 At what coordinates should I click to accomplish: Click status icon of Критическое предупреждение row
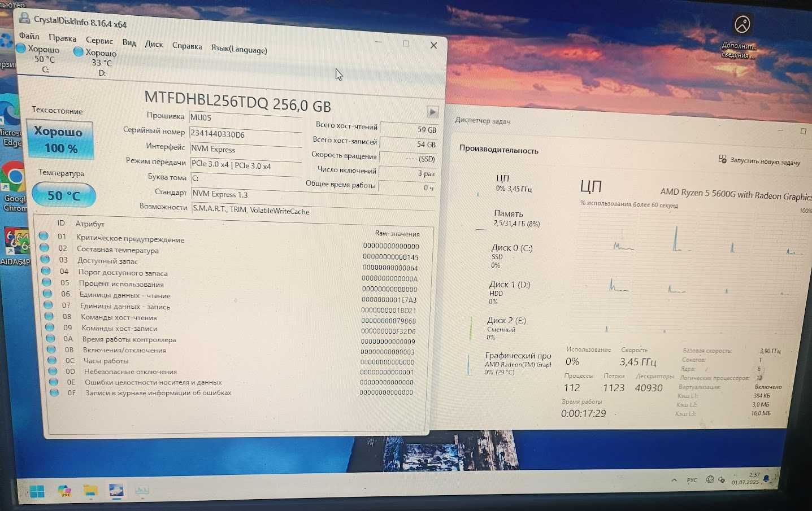[x=44, y=235]
